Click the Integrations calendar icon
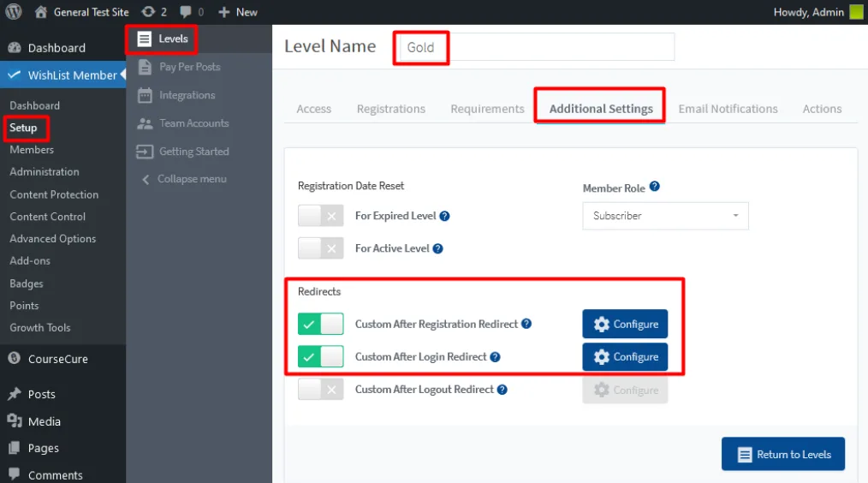The height and width of the screenshot is (483, 868). [x=145, y=95]
